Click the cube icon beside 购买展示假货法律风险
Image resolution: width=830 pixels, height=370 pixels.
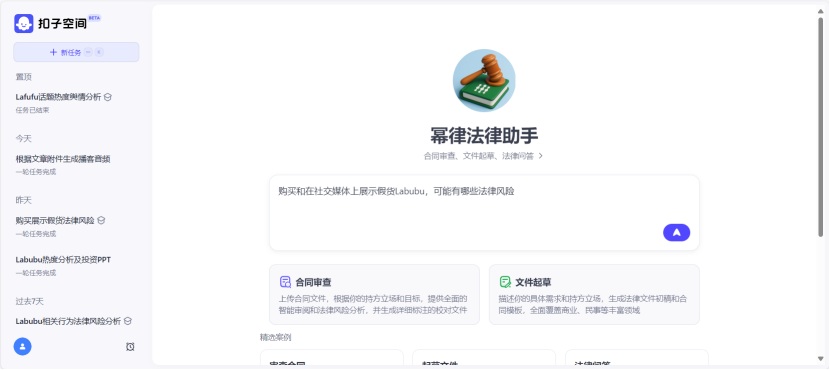102,220
